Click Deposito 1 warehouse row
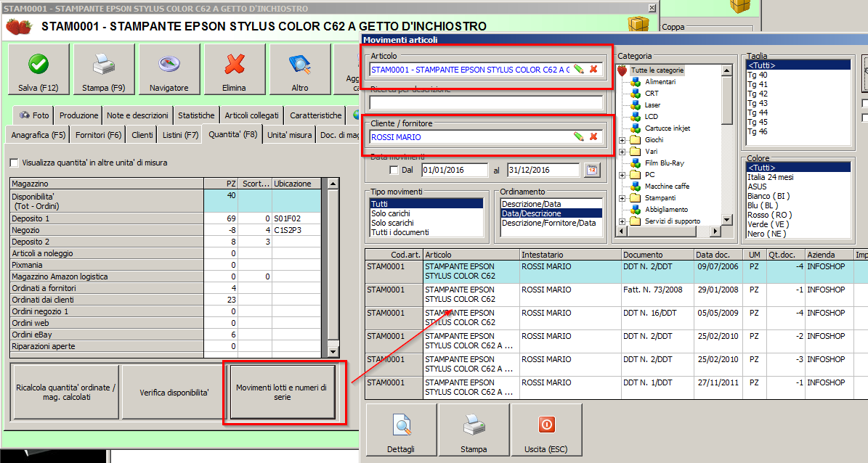This screenshot has height=463, width=868. (166, 218)
